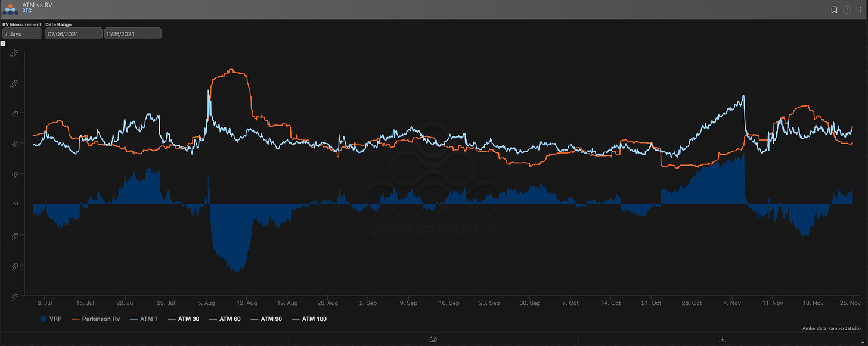The height and width of the screenshot is (346, 868).
Task: Edit the start date 07/06/2024 field
Action: pos(75,33)
